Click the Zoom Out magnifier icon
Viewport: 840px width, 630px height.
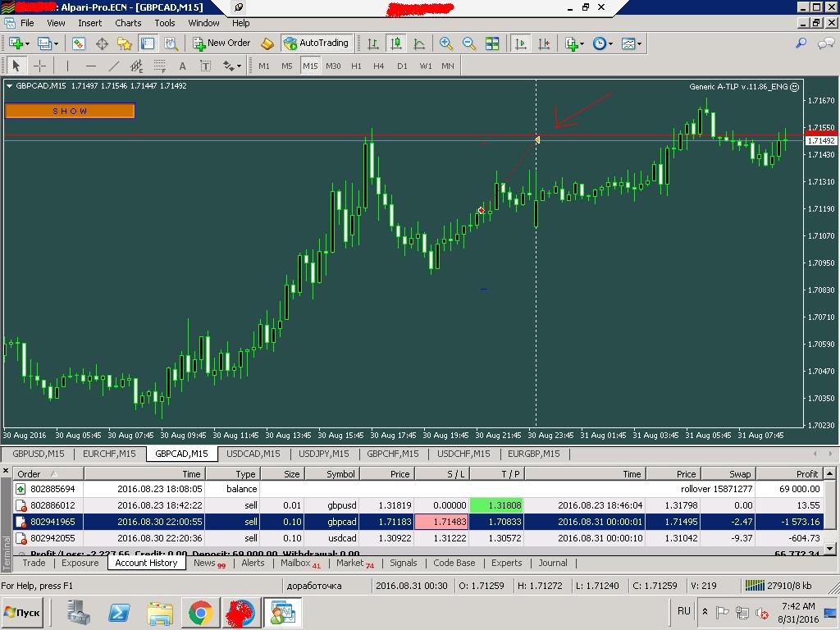click(x=468, y=43)
